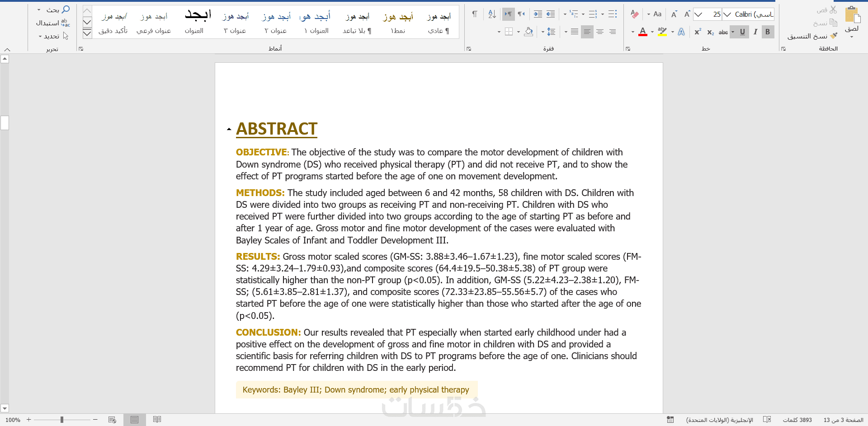
Task: Decrease paragraph indent
Action: pyautogui.click(x=551, y=14)
